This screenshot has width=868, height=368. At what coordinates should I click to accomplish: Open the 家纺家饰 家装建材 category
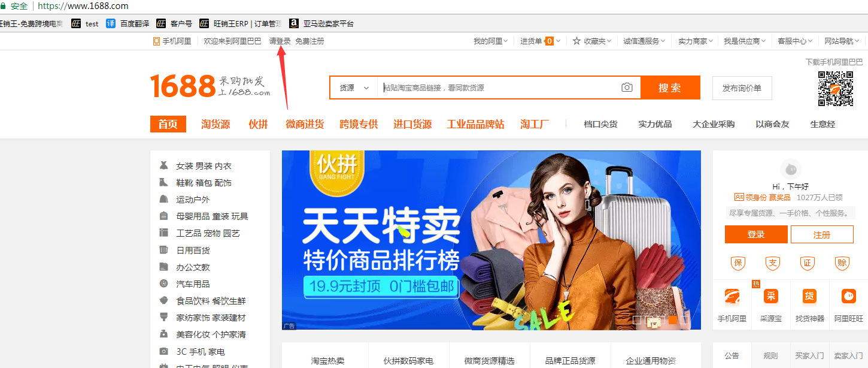click(211, 318)
